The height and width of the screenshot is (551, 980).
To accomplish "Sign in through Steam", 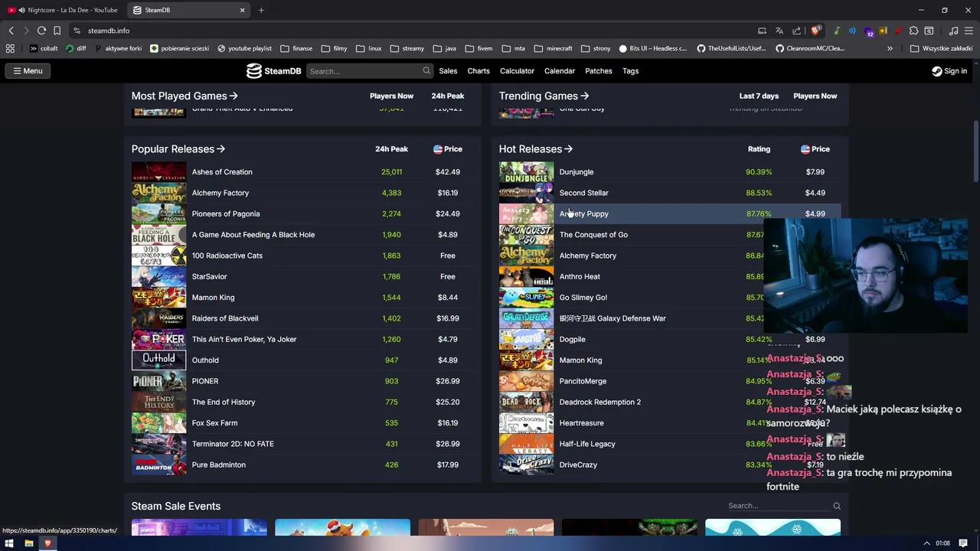I will 949,70.
